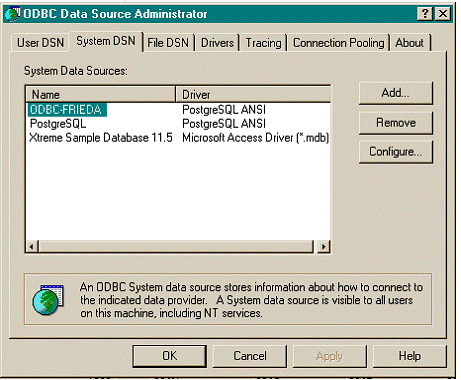Click the right arrow of horizontal scrollbar
The image size is (461, 380).
point(324,247)
